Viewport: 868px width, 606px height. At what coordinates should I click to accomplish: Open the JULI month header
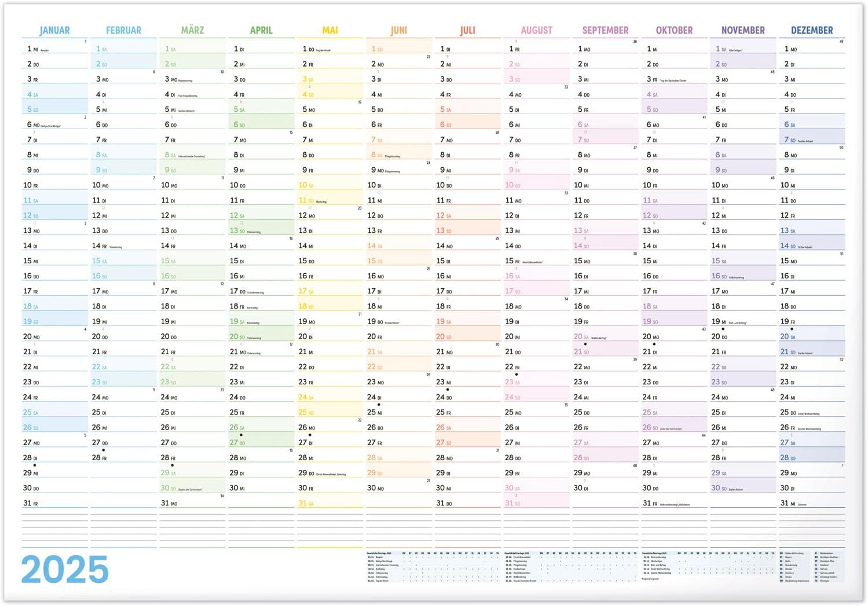[x=467, y=30]
